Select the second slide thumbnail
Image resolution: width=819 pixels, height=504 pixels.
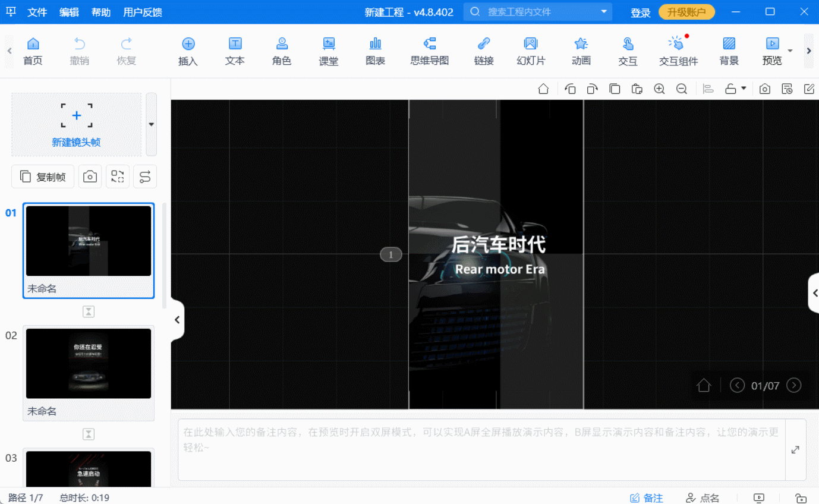click(x=88, y=363)
